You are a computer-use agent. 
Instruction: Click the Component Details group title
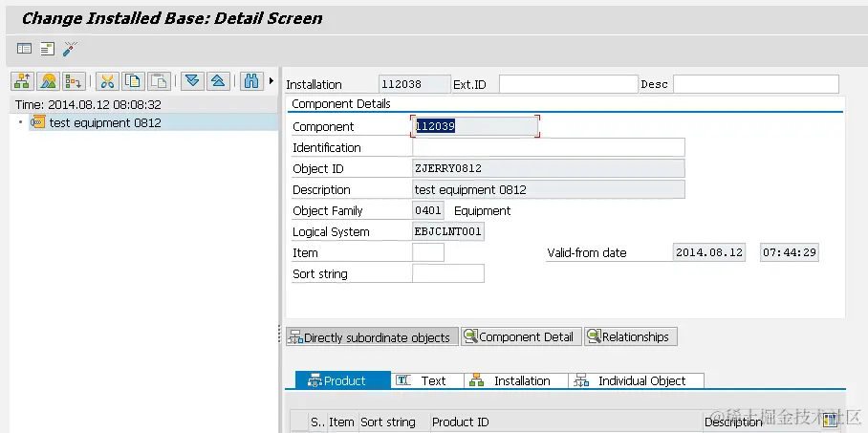coord(341,103)
